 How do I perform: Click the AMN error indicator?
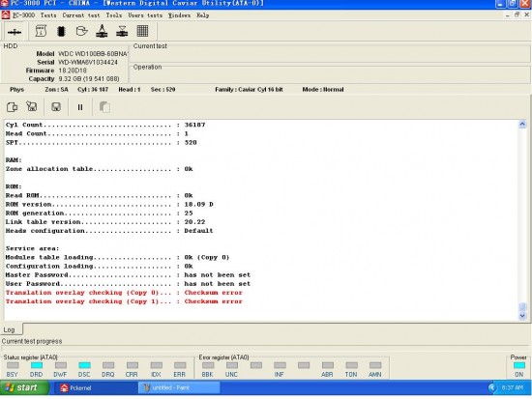(x=375, y=365)
